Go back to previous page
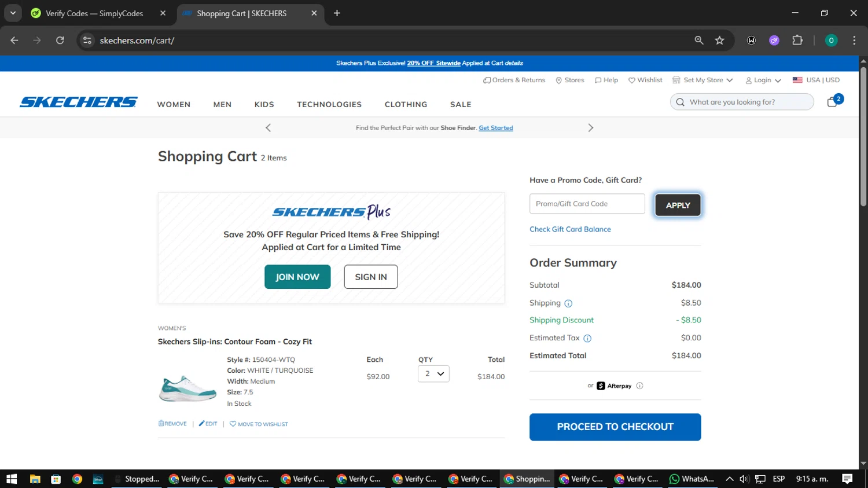This screenshot has width=868, height=488. pyautogui.click(x=14, y=41)
